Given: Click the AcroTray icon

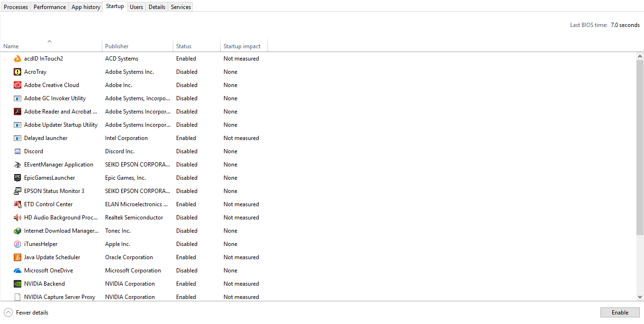Looking at the screenshot, I should point(18,72).
